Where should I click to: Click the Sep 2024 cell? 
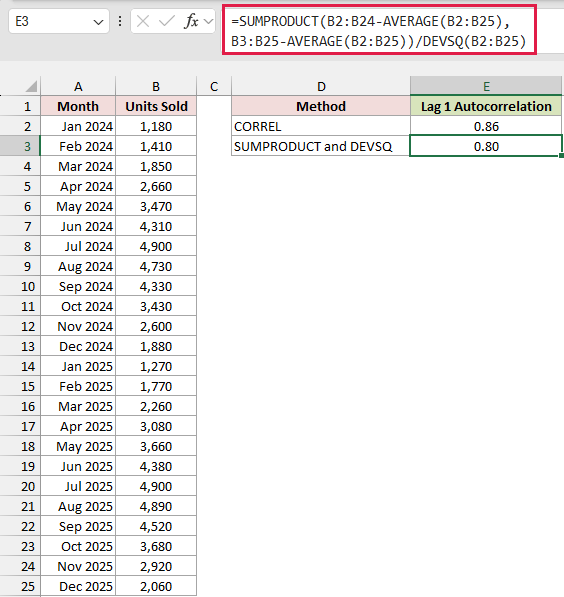click(78, 286)
